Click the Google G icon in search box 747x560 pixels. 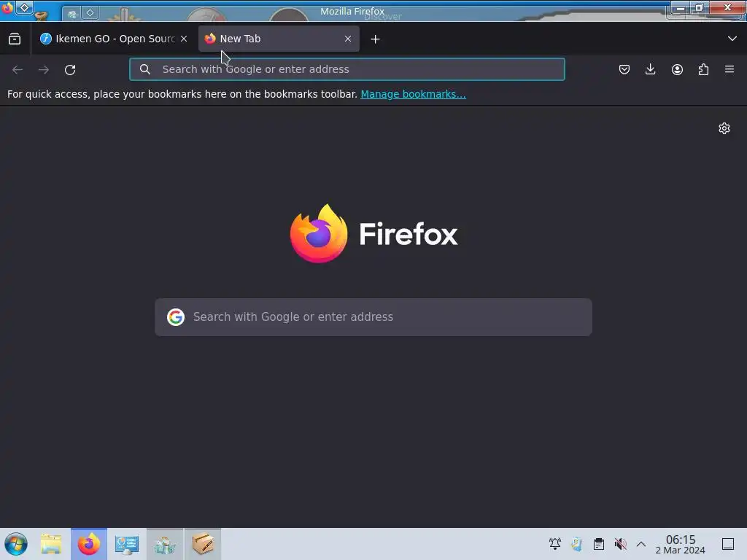176,317
